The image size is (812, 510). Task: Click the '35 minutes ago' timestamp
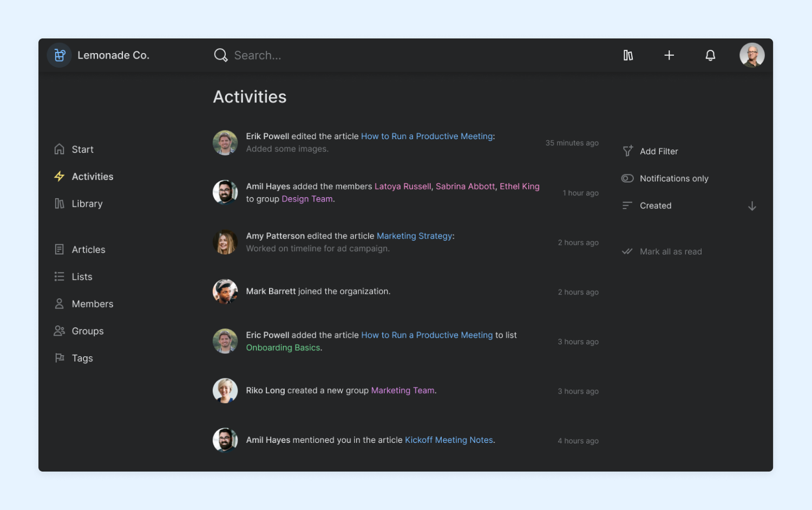tap(572, 143)
